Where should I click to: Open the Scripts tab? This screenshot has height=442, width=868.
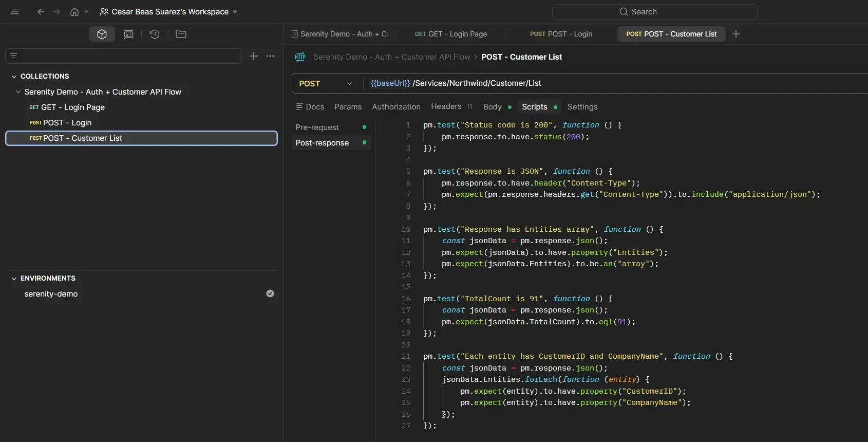[539, 107]
